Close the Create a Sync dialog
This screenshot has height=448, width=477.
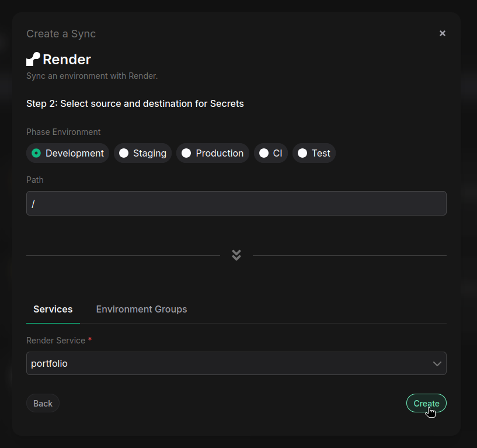(443, 33)
